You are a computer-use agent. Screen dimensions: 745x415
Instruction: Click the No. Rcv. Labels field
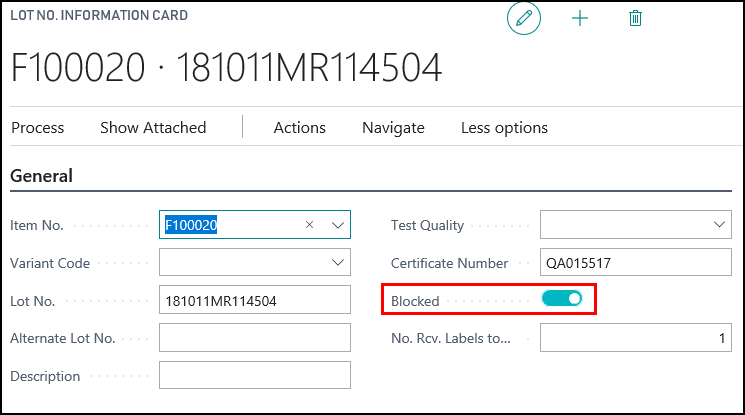click(x=635, y=338)
